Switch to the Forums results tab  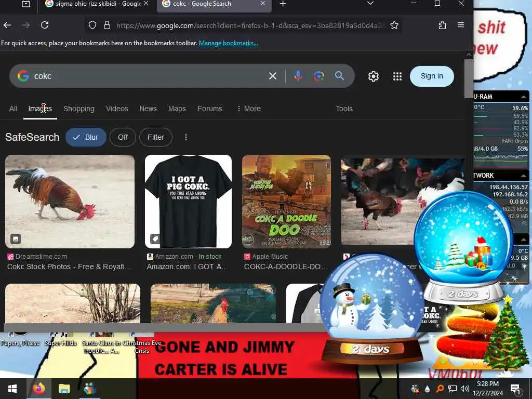click(210, 109)
